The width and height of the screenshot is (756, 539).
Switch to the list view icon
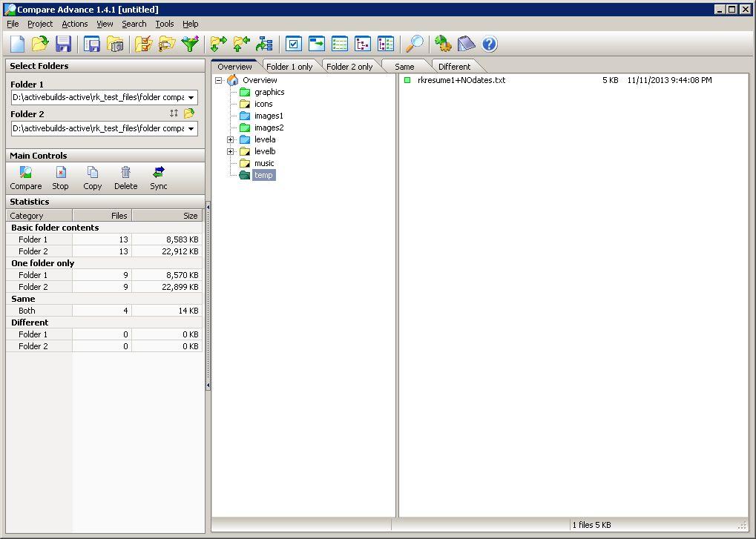340,44
